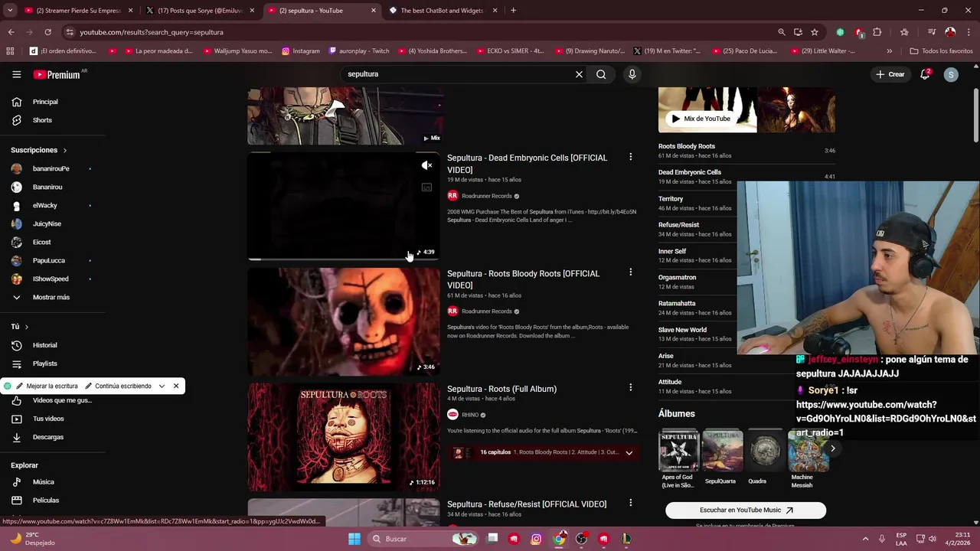Open the account avatar menu
980x551 pixels.
click(951, 74)
